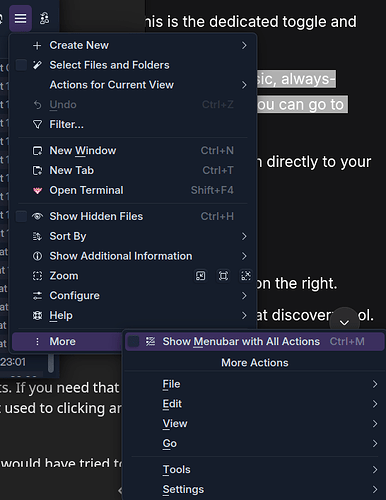Open the File submenu

point(255,384)
